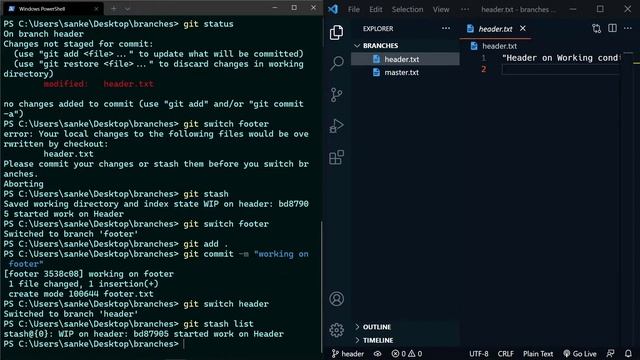Open the Source Control view
Screen dimensions: 640x360
pyautogui.click(x=336, y=95)
